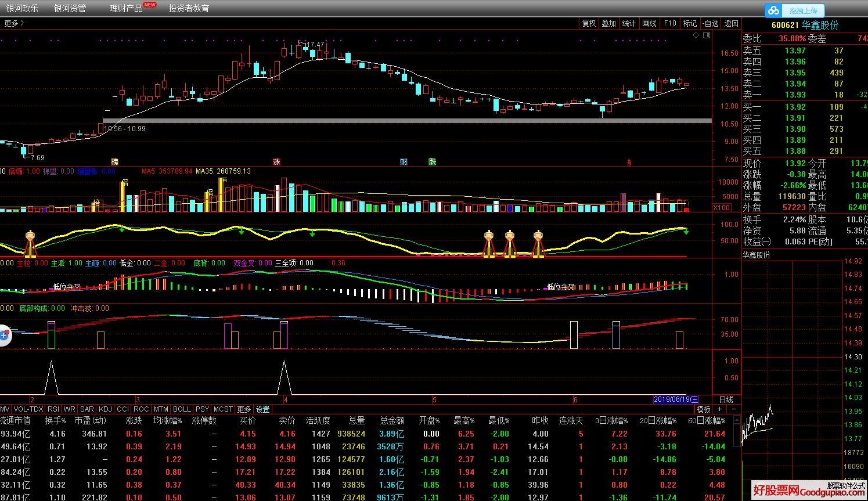Click the 榜 marker below the chart

pyautogui.click(x=114, y=162)
